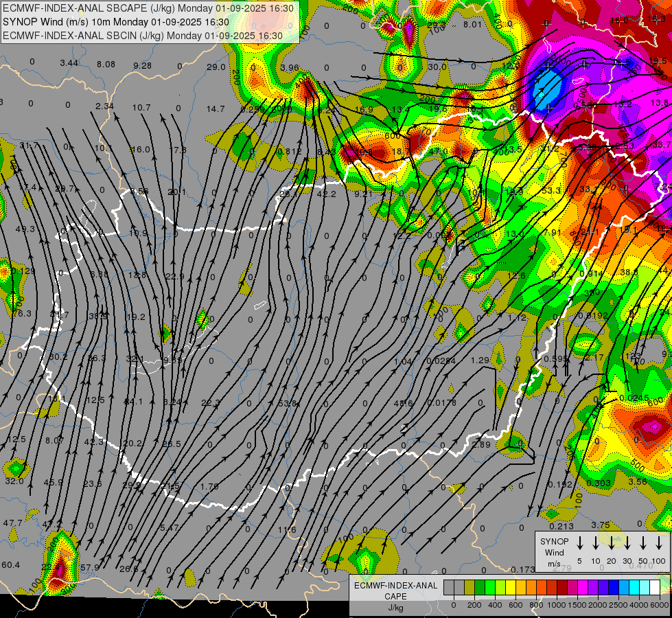
Task: Click the wind arrow above the 100 m/s label
Action: pyautogui.click(x=659, y=542)
